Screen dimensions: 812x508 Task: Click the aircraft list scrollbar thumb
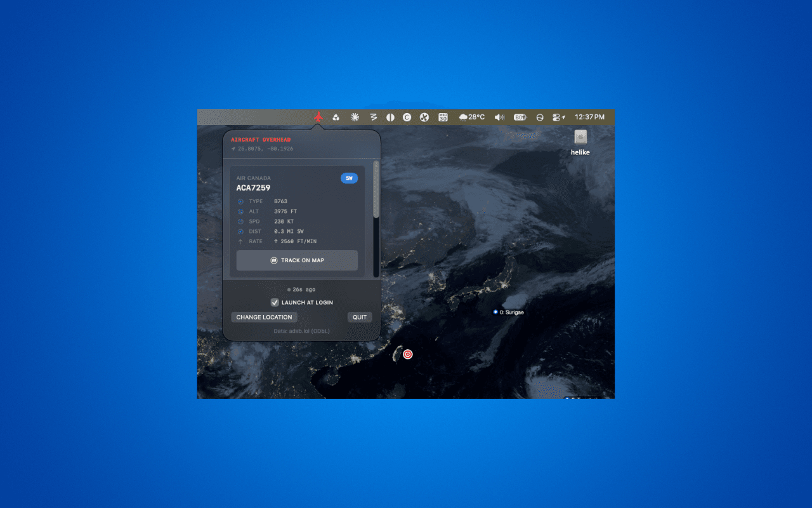pos(376,189)
